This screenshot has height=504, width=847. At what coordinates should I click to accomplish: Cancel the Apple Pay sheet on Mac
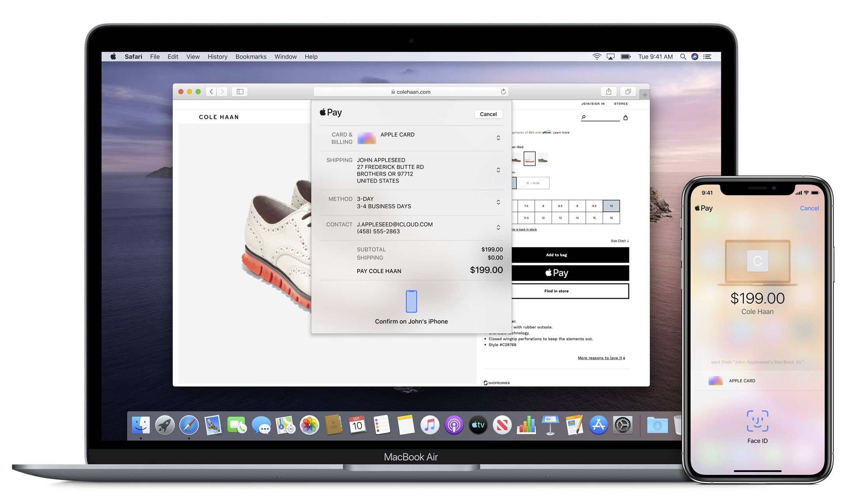pyautogui.click(x=488, y=114)
